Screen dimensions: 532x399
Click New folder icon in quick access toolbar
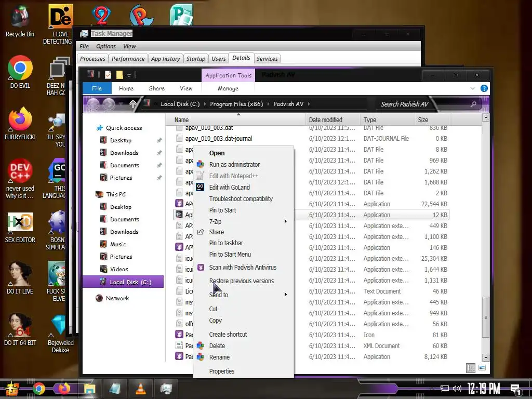(x=119, y=75)
